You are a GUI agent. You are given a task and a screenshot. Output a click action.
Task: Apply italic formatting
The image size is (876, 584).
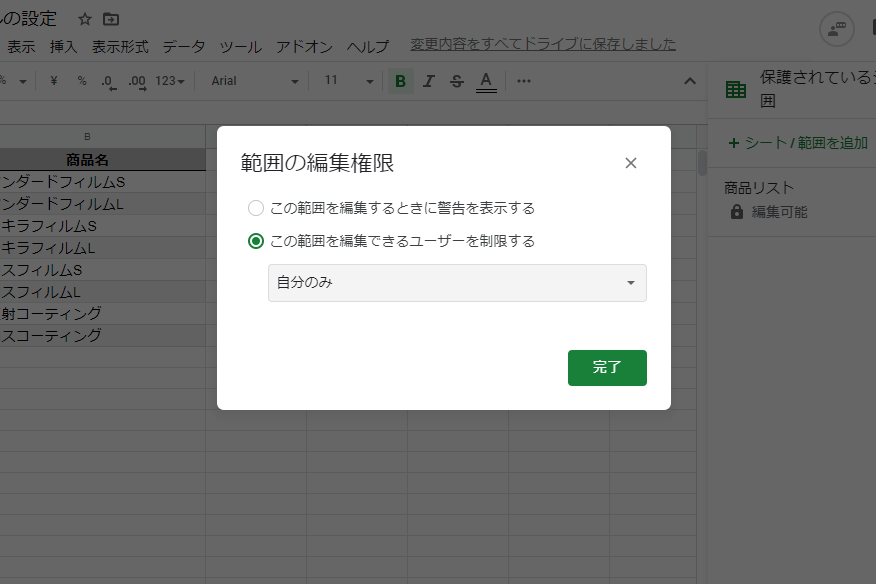(x=428, y=81)
